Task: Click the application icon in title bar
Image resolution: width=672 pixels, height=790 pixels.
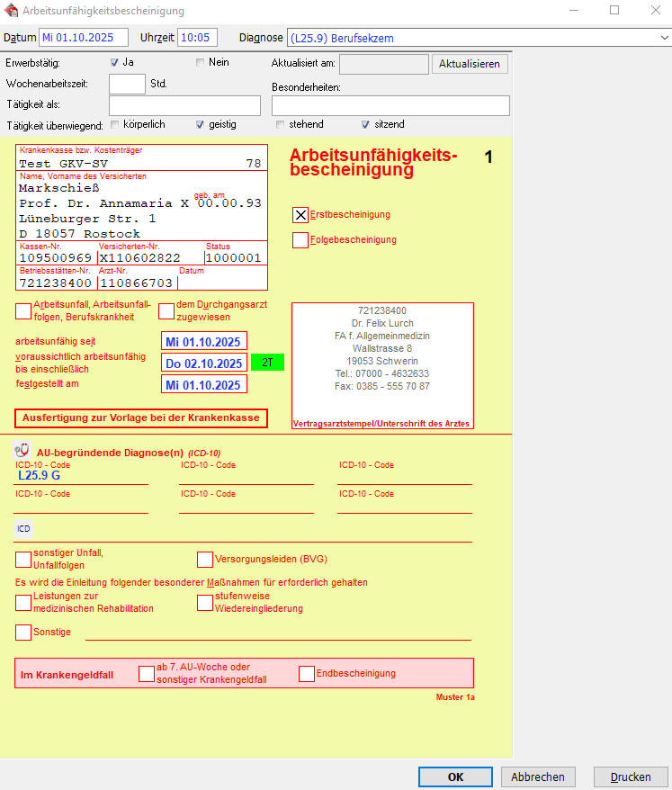Action: [x=12, y=11]
